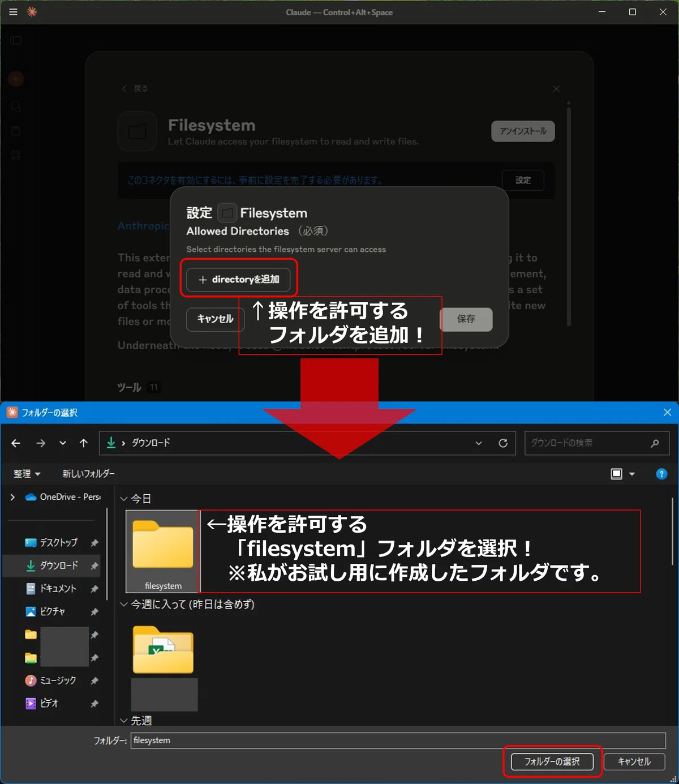The height and width of the screenshot is (784, 679).
Task: Click the pin icon next to ドキュメント
Action: [x=94, y=589]
